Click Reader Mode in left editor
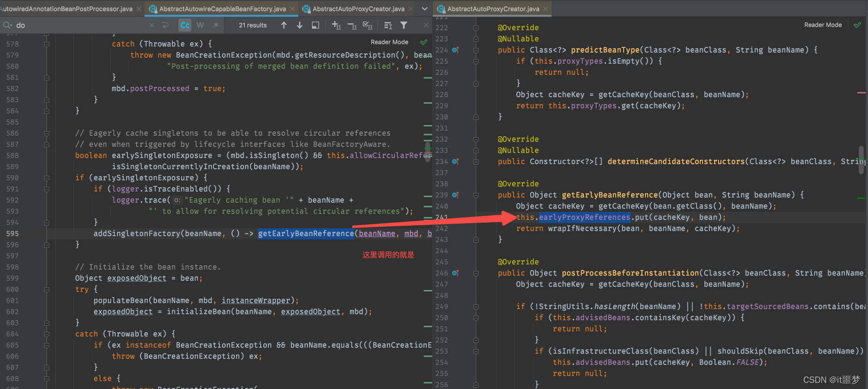 point(389,42)
